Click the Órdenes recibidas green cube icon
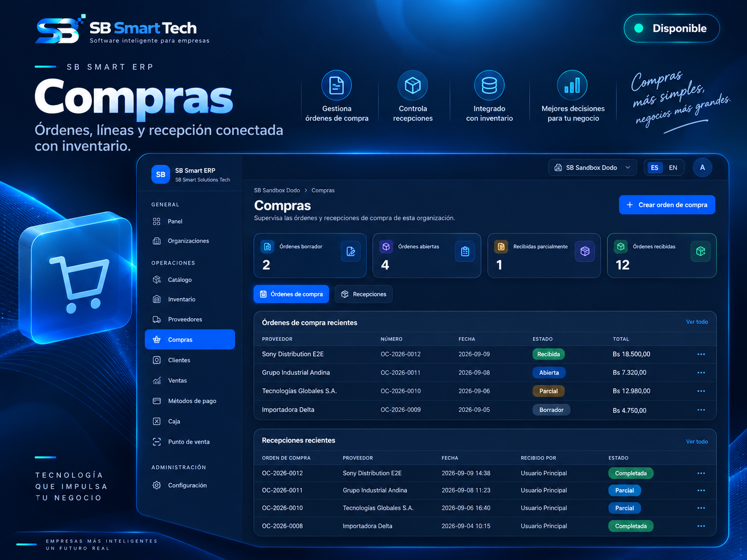 700,251
